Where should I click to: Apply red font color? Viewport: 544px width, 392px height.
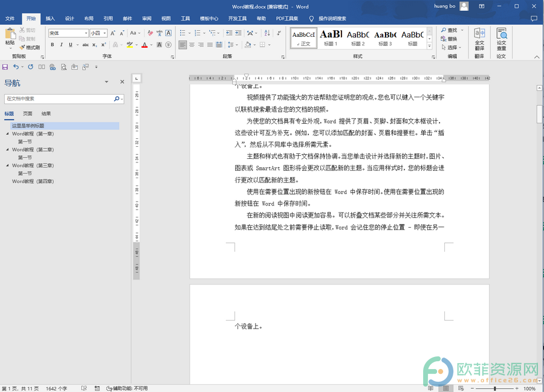(x=144, y=45)
